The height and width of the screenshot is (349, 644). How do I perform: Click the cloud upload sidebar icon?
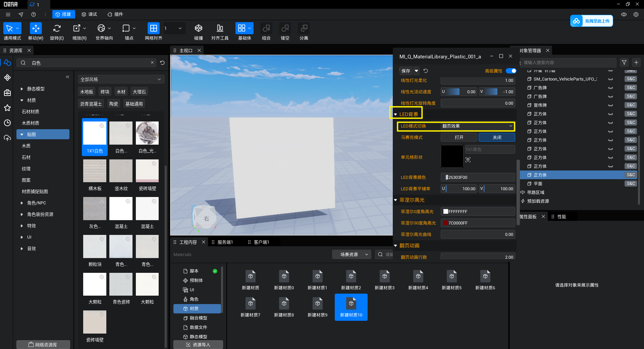tap(7, 138)
